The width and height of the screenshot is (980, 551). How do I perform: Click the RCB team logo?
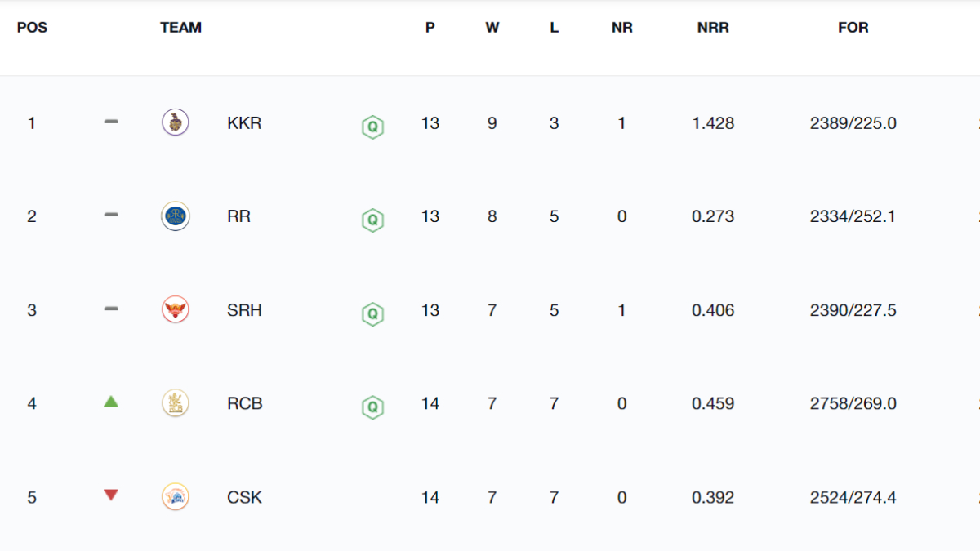(x=175, y=403)
